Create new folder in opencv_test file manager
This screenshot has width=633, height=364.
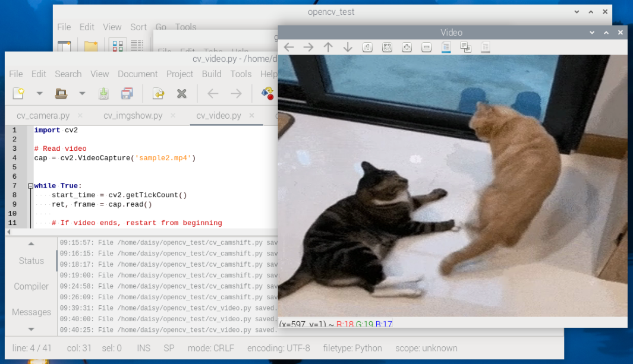point(91,46)
